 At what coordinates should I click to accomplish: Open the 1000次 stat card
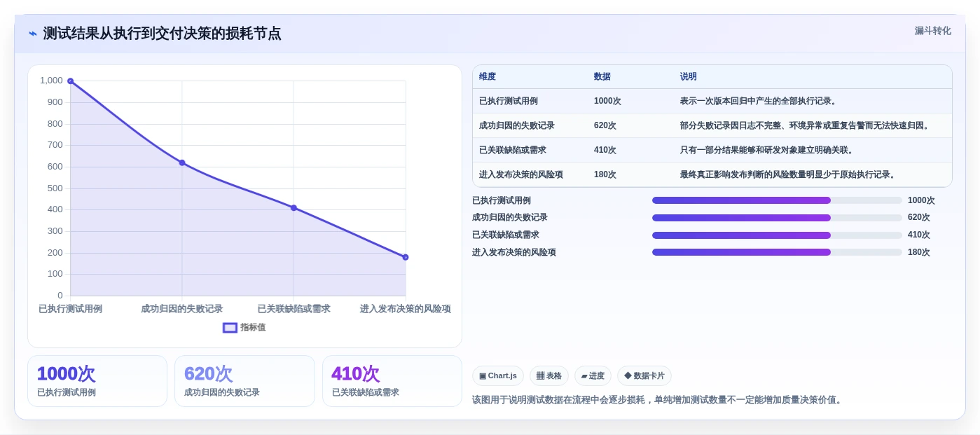tap(97, 381)
